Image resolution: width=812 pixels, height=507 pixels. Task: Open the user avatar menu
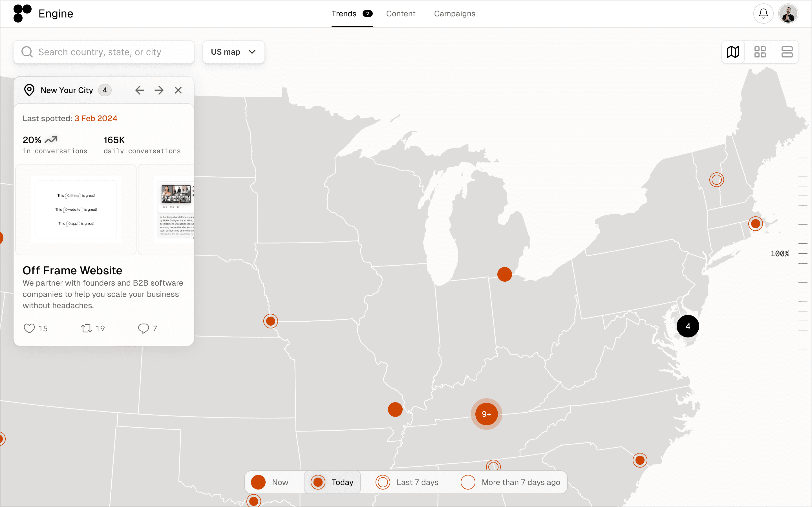[x=788, y=14]
